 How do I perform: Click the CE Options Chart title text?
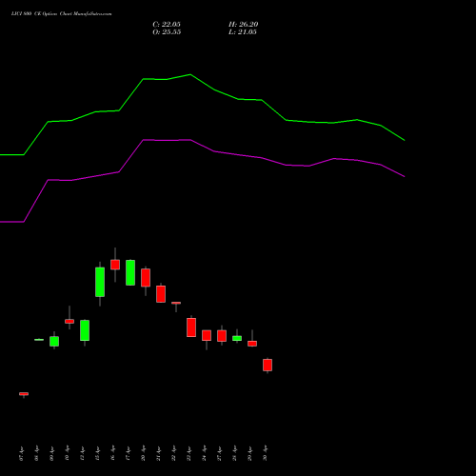pyautogui.click(x=61, y=14)
